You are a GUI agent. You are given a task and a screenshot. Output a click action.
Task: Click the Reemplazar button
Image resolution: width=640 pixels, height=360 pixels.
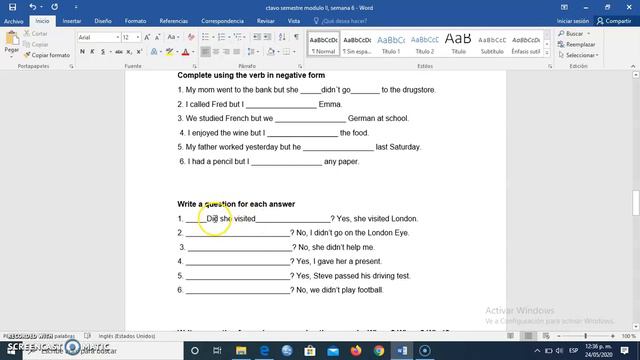(x=576, y=44)
